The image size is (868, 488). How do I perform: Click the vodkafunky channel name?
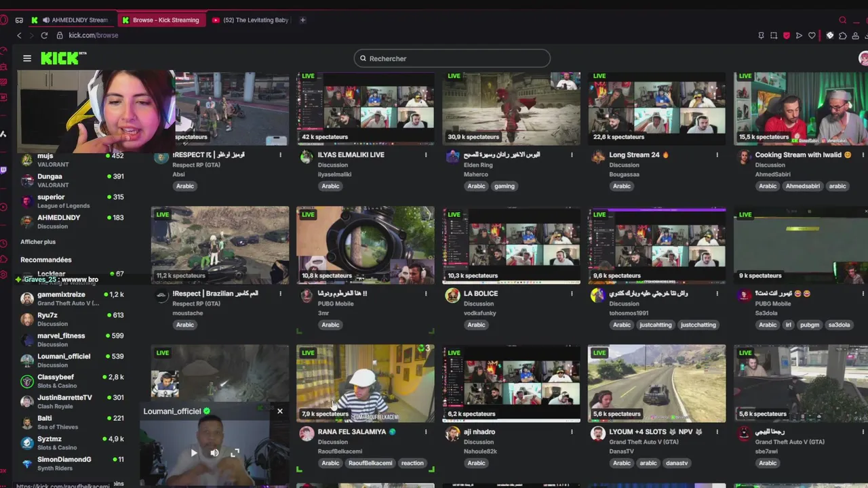point(480,313)
